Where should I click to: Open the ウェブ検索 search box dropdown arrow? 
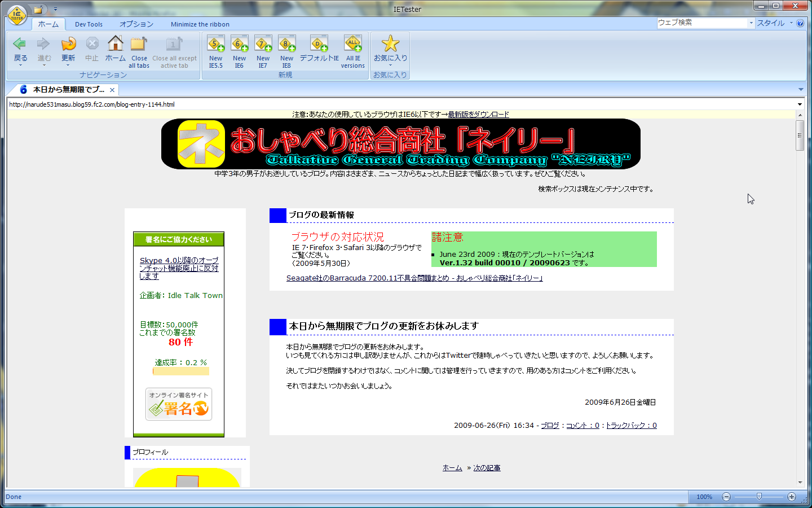click(x=751, y=23)
